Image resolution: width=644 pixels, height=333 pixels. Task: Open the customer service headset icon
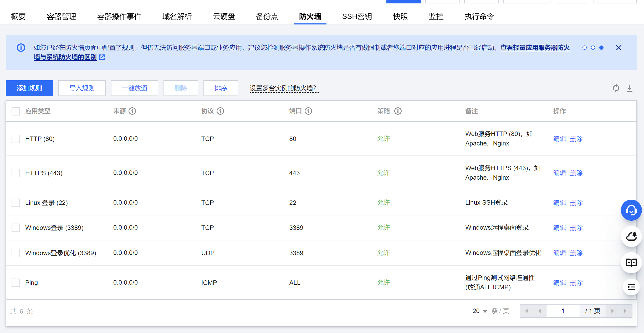point(631,210)
